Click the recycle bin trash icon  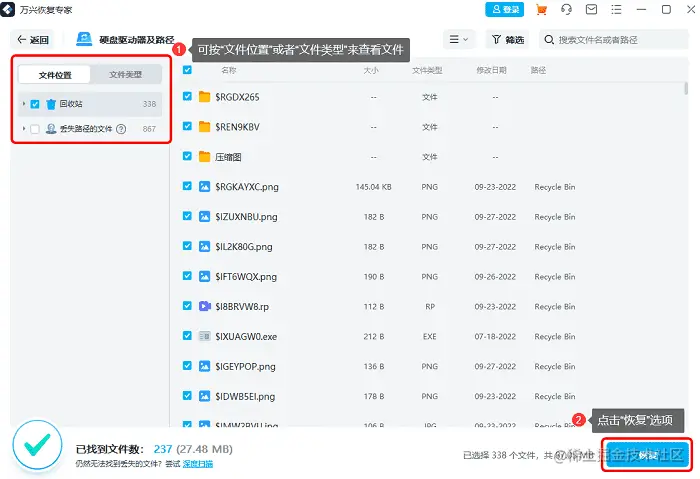[51, 104]
